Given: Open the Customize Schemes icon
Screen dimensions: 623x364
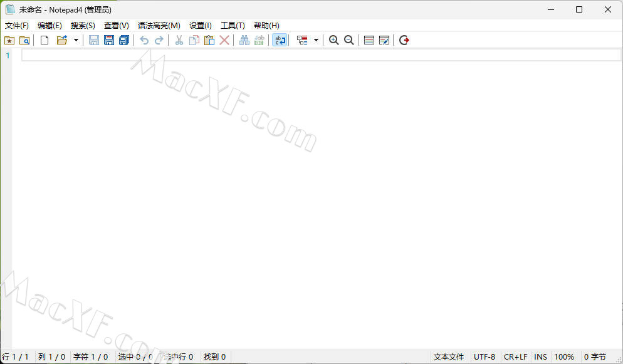Looking at the screenshot, I should coord(384,40).
